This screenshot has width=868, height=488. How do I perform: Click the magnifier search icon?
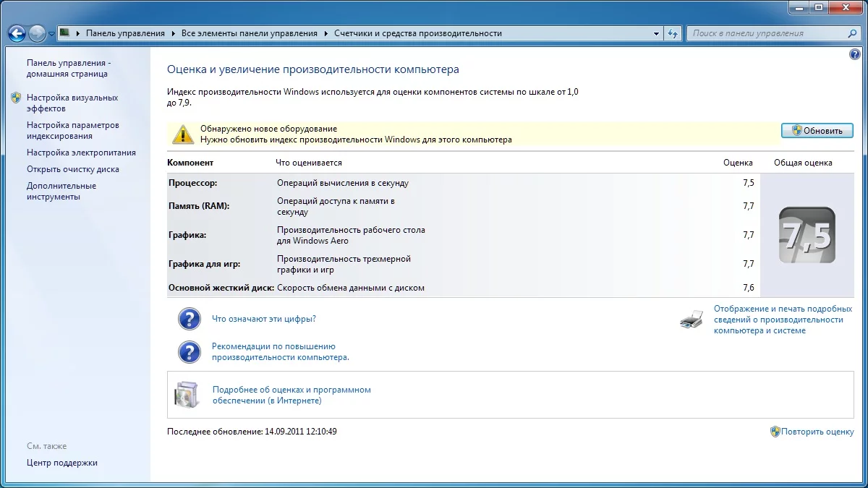(852, 33)
